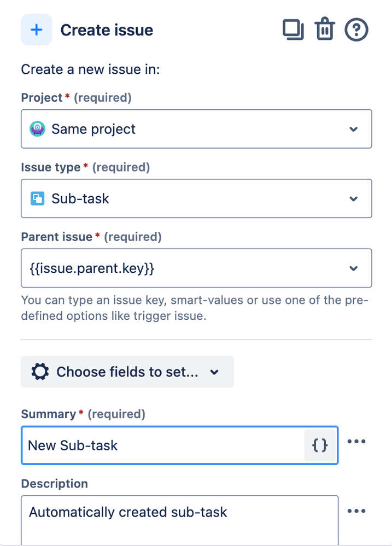Insert smart value with the braces icon
Image resolution: width=392 pixels, height=546 pixels.
point(320,445)
